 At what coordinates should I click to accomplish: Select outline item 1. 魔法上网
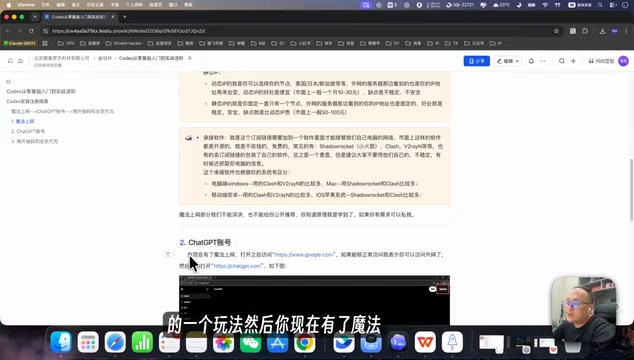(23, 121)
